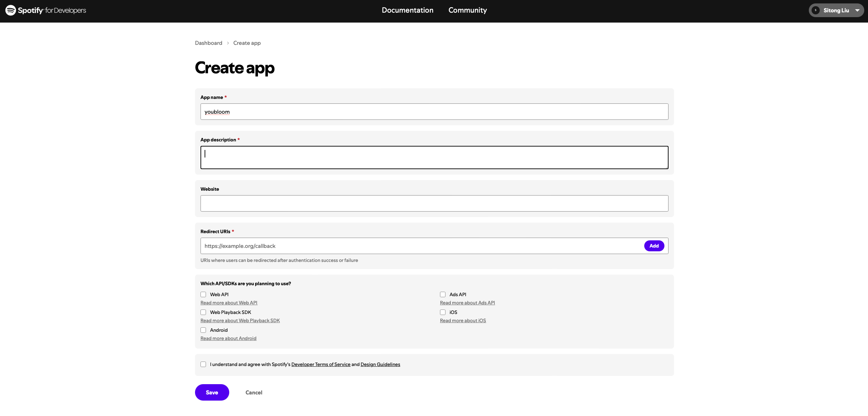The image size is (868, 416).
Task: Check the iOS checkbox
Action: [443, 312]
